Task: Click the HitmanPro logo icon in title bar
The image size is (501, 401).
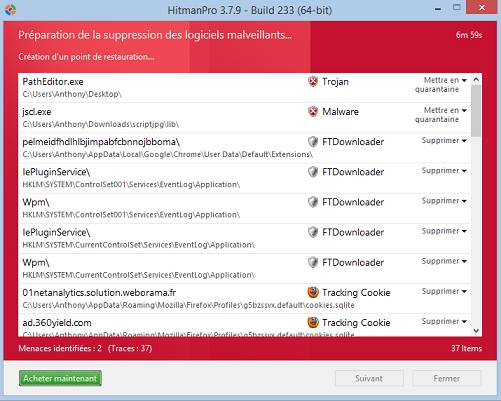Action: coord(10,9)
